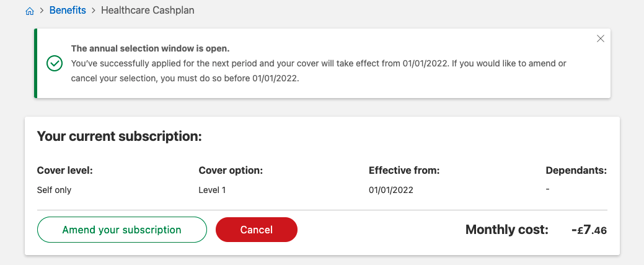Select the Your current subscription heading
Image resolution: width=644 pixels, height=265 pixels.
tap(120, 136)
